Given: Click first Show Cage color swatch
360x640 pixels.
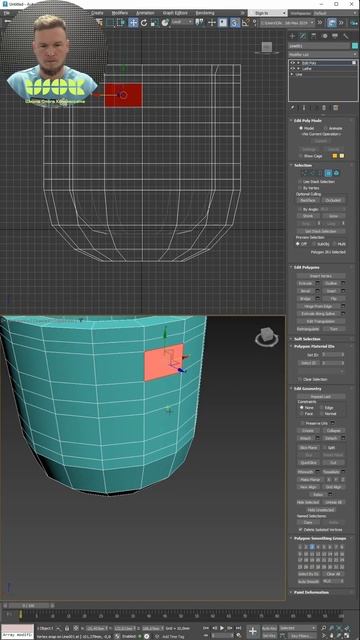Looking at the screenshot, I should (x=335, y=156).
